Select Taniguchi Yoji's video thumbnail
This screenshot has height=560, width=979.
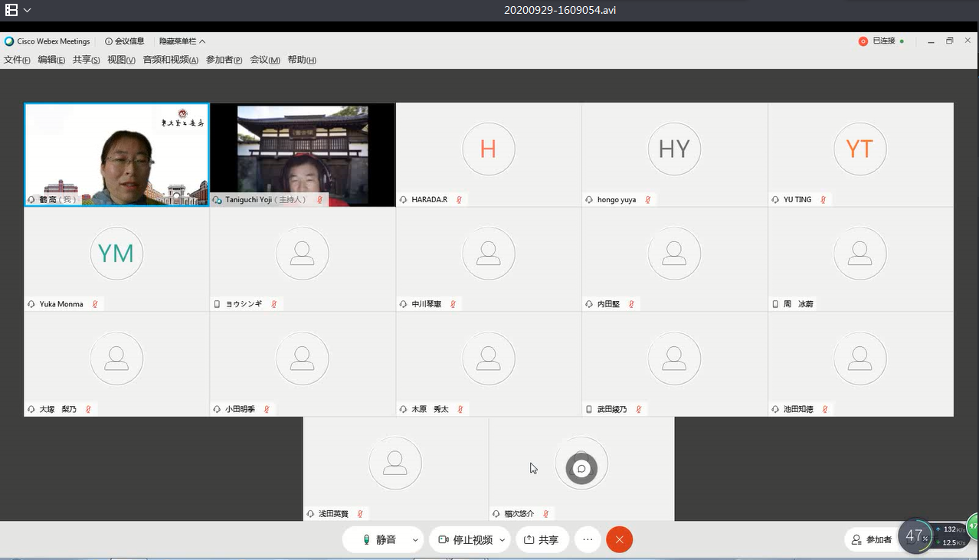[x=303, y=153]
